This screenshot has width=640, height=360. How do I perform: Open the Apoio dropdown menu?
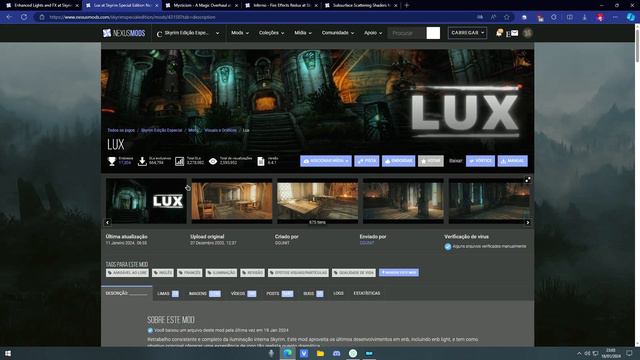point(373,33)
